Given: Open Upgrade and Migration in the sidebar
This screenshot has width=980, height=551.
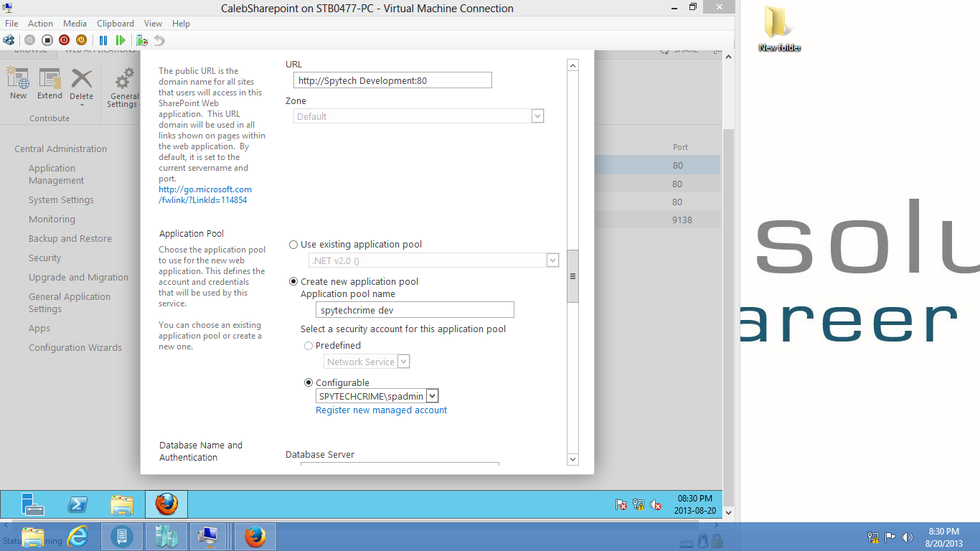Looking at the screenshot, I should click(78, 278).
